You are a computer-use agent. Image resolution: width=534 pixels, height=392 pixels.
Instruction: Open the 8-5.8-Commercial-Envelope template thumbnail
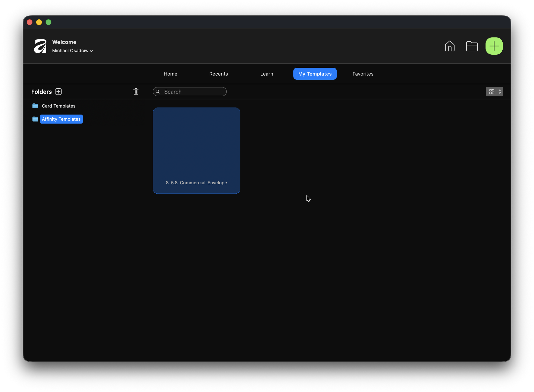(196, 151)
